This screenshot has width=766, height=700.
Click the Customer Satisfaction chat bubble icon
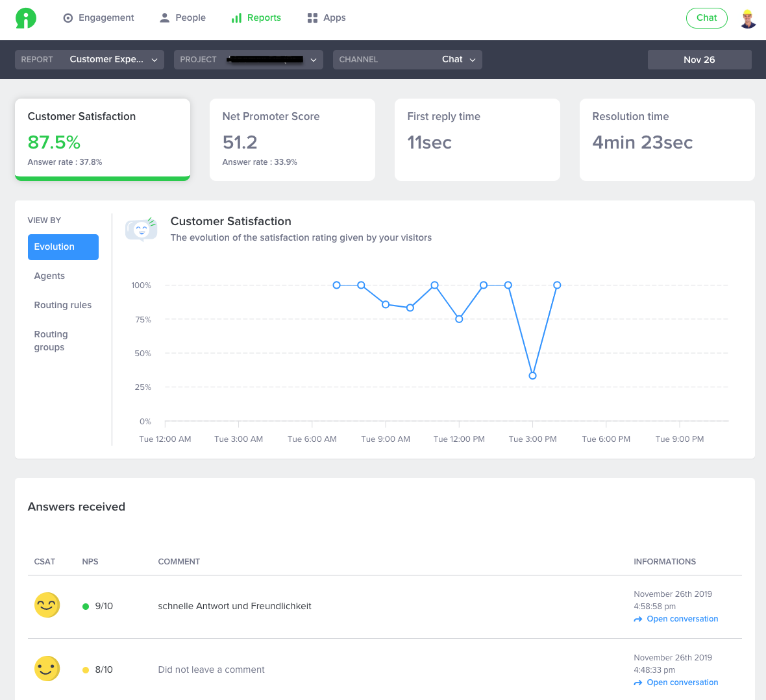tap(142, 229)
